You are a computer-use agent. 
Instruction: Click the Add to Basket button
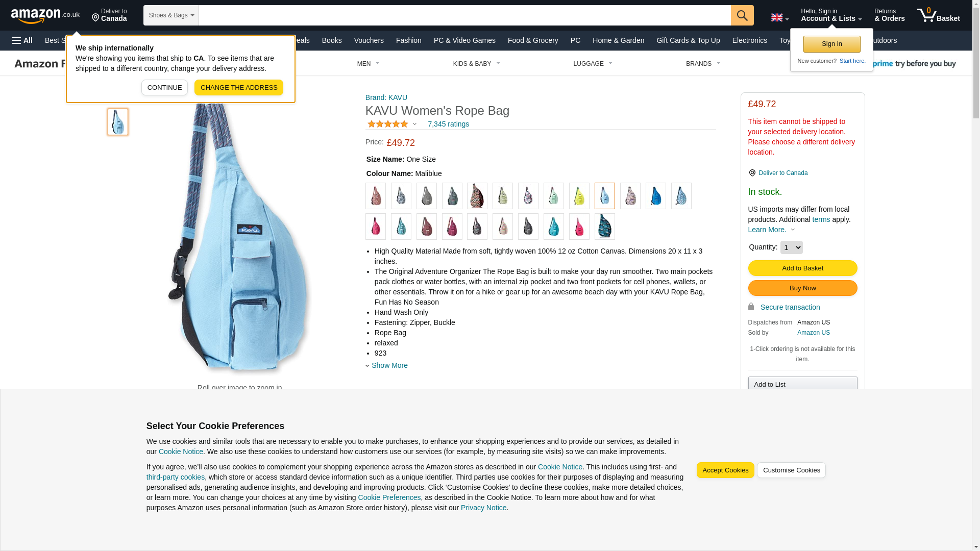(802, 268)
